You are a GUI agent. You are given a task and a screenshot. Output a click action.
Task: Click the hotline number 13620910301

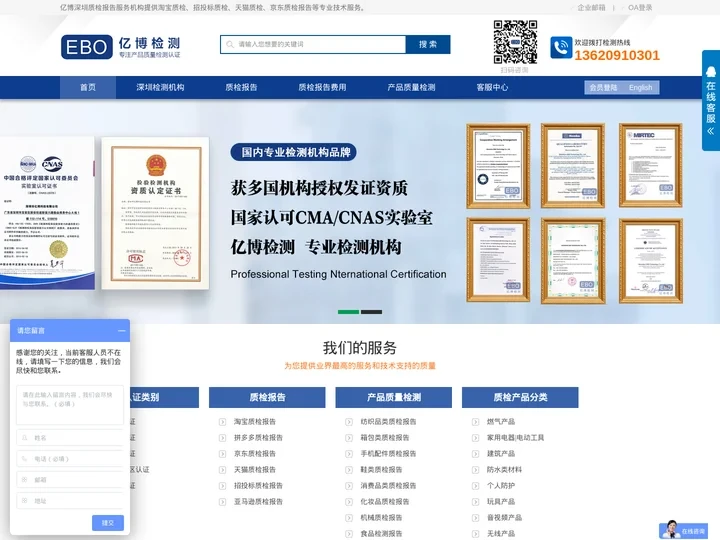[617, 56]
